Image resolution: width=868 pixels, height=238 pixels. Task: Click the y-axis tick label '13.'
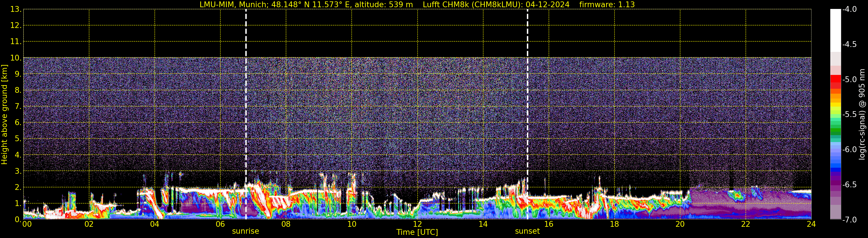click(16, 10)
